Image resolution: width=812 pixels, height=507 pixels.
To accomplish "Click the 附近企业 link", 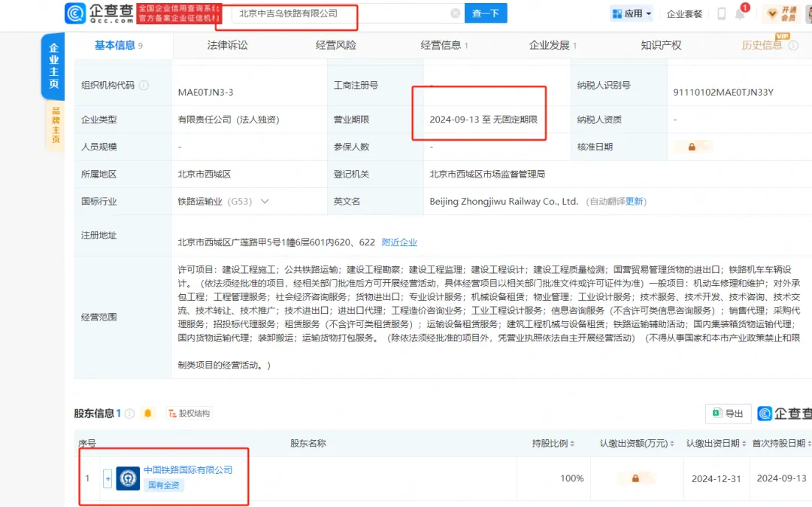I will 399,242.
